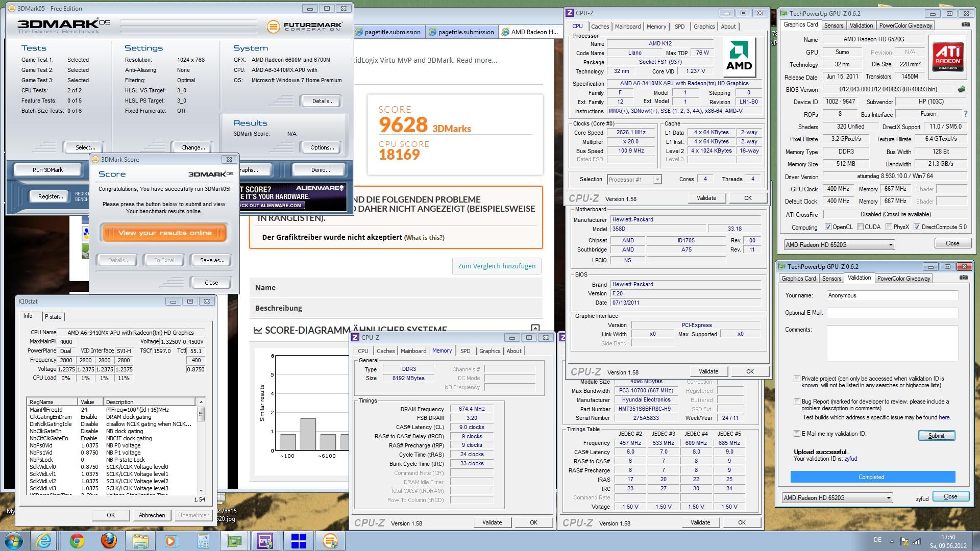Select the PowerColor Giveaway tab in top GPU-Z
Viewport: 980px width, 551px height.
[905, 26]
